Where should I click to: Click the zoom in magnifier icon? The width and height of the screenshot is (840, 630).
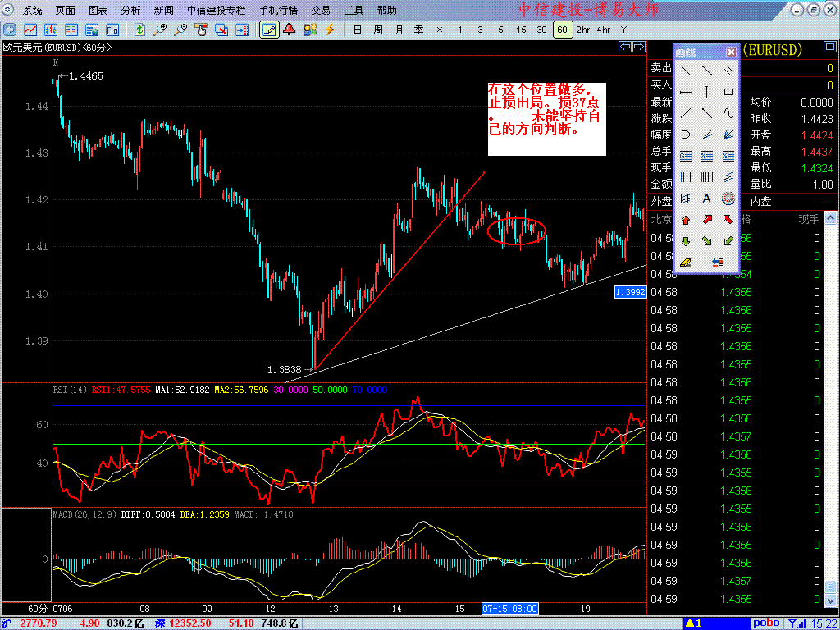(160, 30)
